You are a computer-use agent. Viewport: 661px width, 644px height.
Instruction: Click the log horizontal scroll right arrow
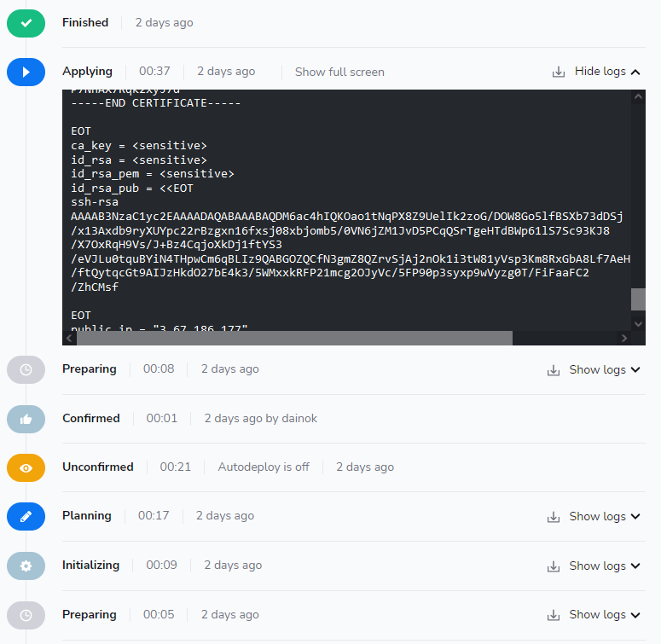(624, 338)
